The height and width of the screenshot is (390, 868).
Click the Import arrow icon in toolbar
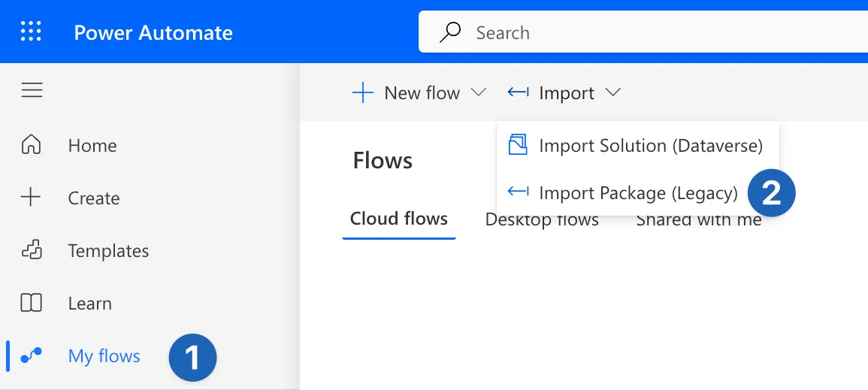pyautogui.click(x=518, y=92)
